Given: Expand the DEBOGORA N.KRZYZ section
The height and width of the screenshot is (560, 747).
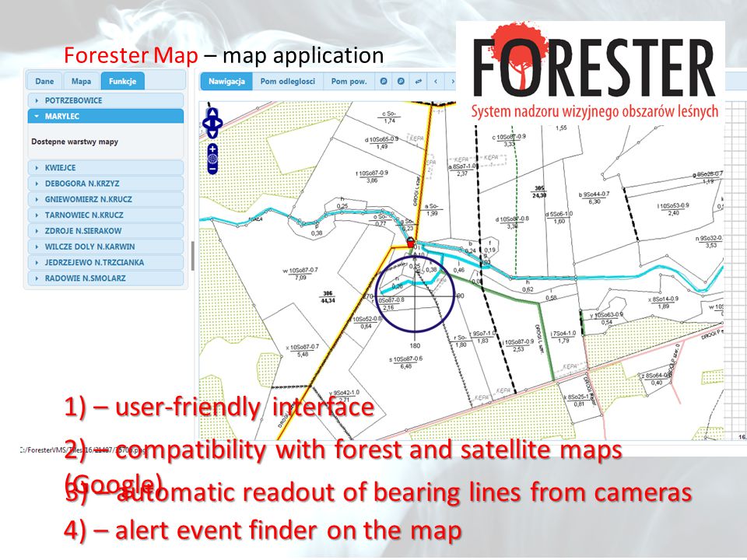Looking at the screenshot, I should click(106, 184).
